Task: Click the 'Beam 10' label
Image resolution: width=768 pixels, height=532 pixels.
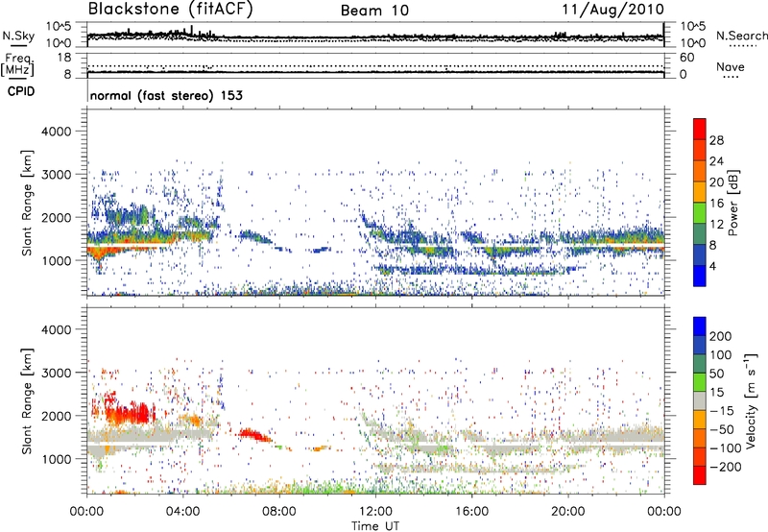Action: (x=374, y=11)
